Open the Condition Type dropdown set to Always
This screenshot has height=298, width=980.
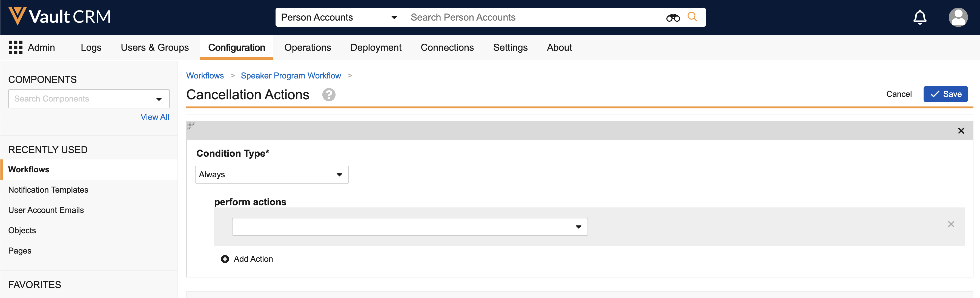(x=272, y=175)
